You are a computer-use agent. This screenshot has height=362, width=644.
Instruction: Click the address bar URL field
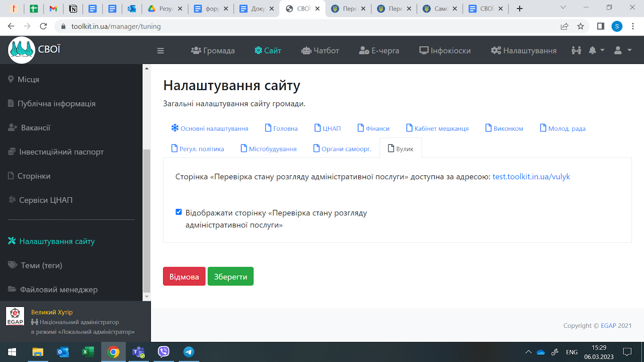[282, 26]
